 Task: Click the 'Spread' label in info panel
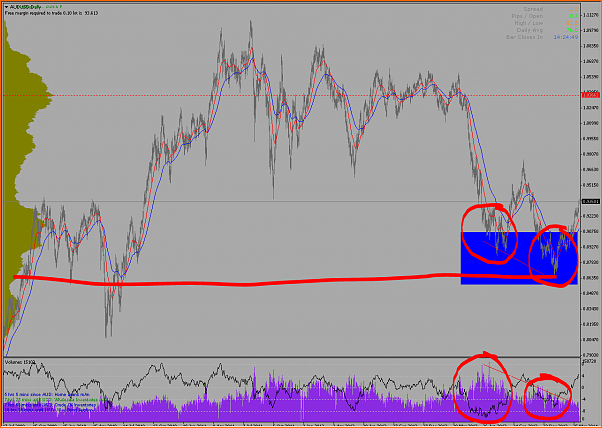(x=533, y=9)
